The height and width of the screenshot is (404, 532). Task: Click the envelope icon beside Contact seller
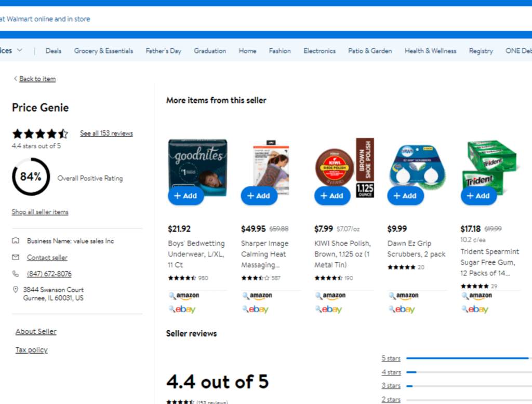(x=16, y=258)
